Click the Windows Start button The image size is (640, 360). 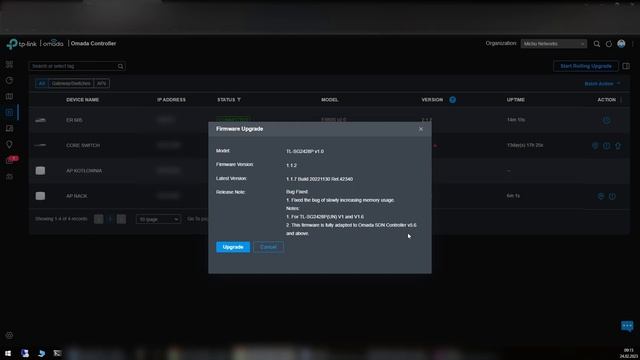coord(8,353)
